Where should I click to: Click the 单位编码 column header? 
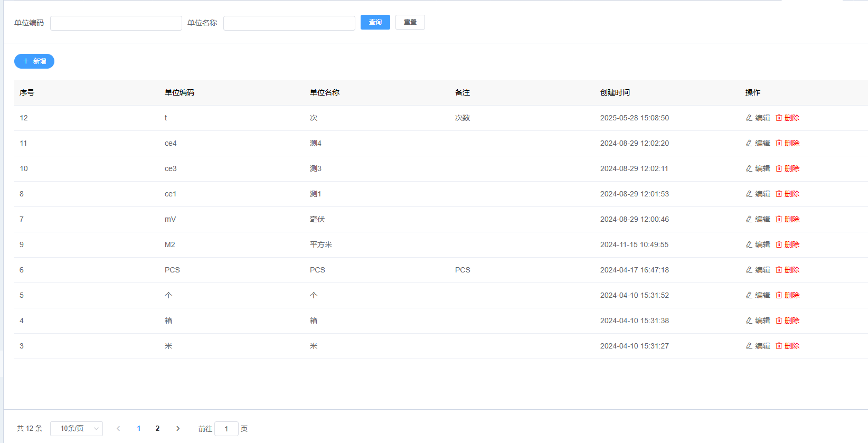click(x=180, y=92)
